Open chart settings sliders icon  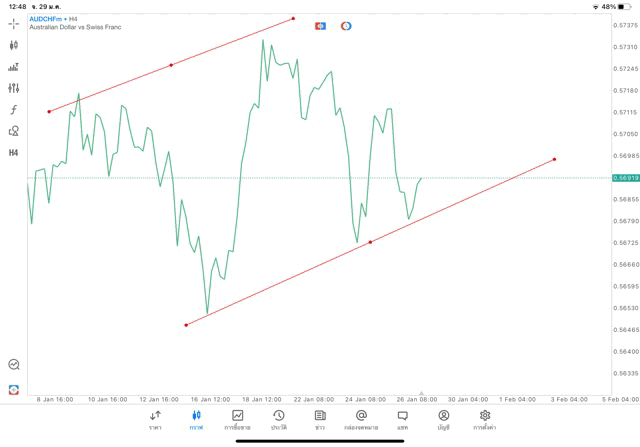click(x=14, y=88)
